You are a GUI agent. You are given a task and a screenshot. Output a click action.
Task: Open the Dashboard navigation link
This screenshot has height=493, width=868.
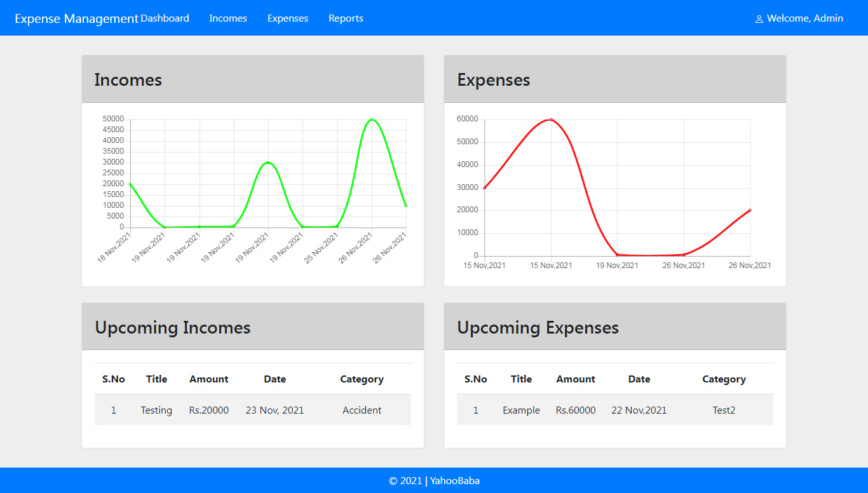pyautogui.click(x=165, y=18)
